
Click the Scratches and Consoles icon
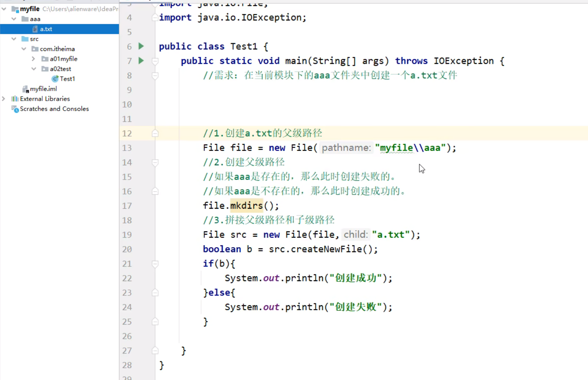[15, 109]
